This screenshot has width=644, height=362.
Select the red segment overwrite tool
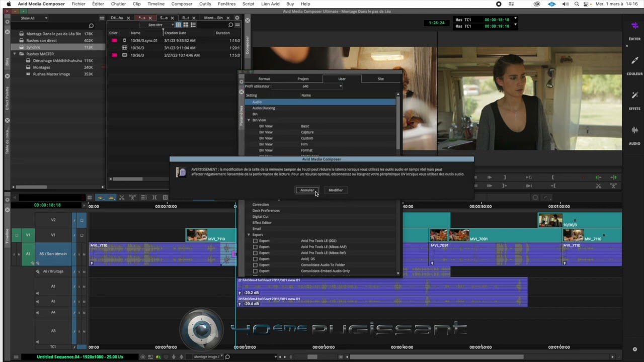[x=100, y=198]
